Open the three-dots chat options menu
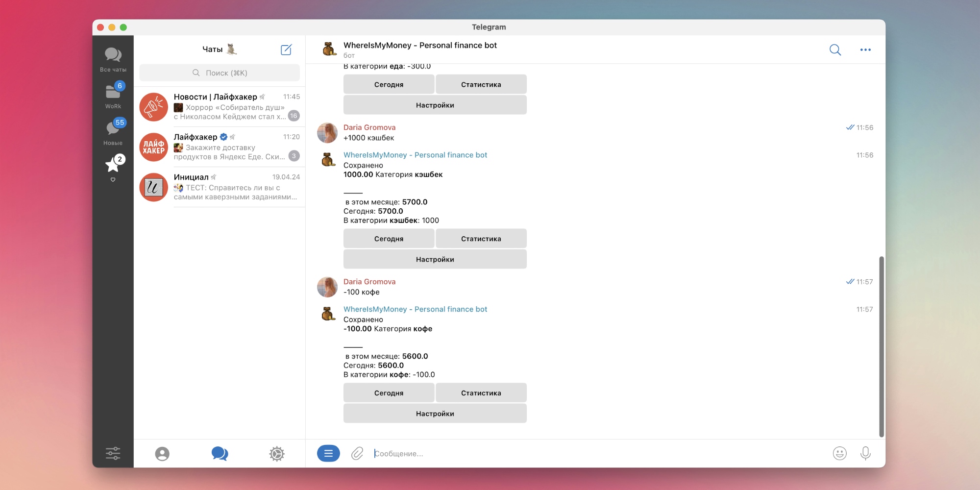This screenshot has height=490, width=980. coord(865,49)
